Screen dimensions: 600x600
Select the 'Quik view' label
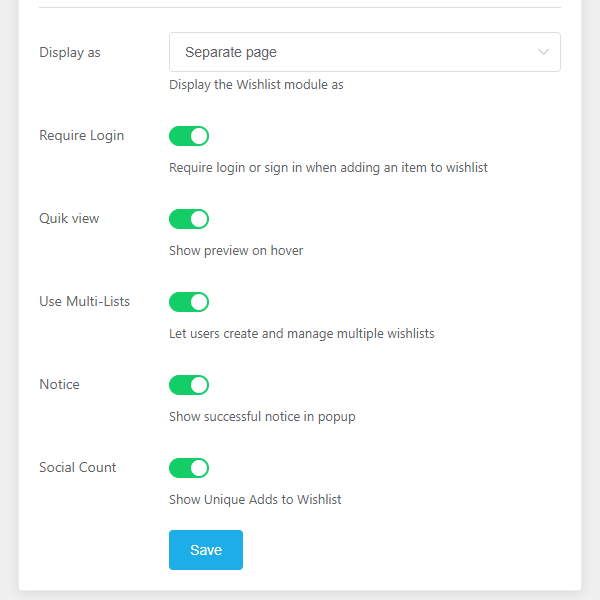pos(69,218)
